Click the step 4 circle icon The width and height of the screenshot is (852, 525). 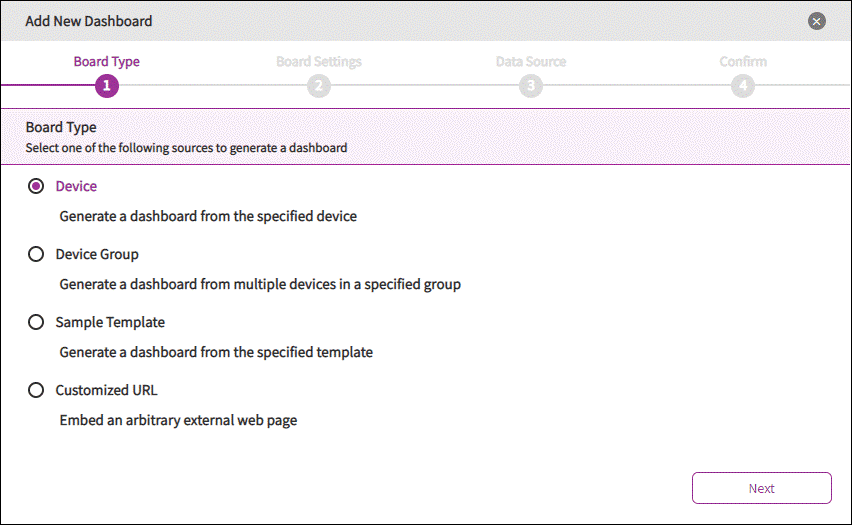click(742, 86)
